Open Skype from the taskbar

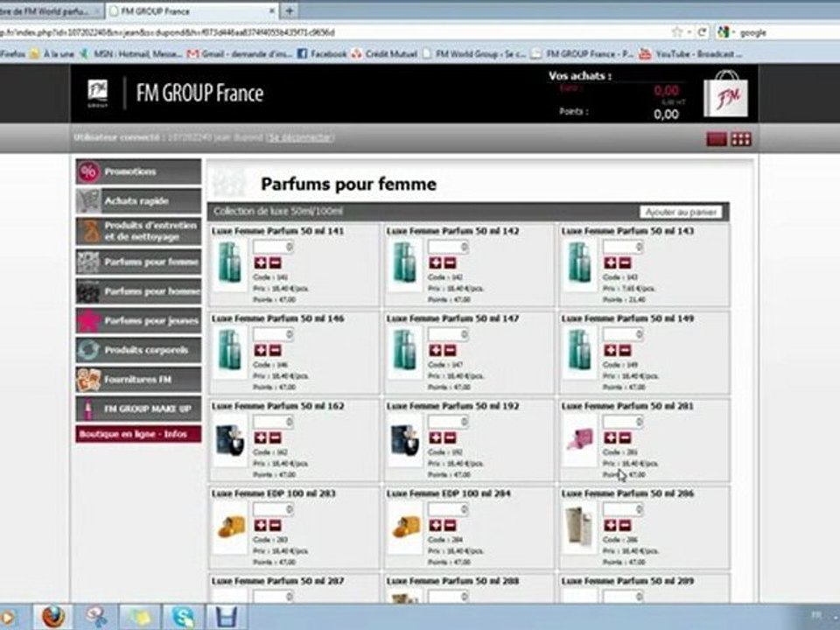(183, 617)
